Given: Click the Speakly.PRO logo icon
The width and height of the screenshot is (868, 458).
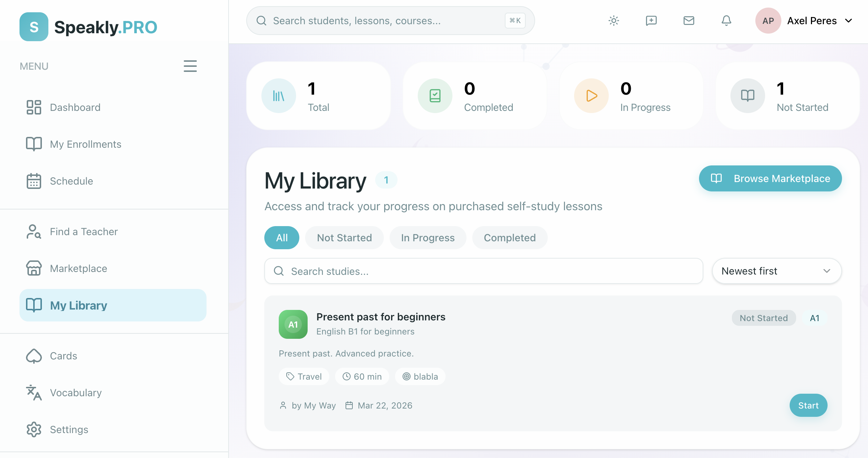Looking at the screenshot, I should point(34,27).
